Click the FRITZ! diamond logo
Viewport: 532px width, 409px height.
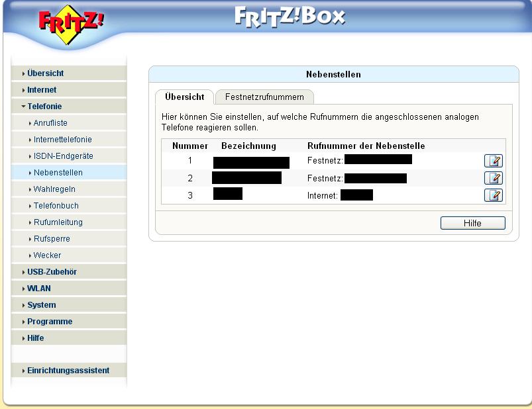[71, 24]
